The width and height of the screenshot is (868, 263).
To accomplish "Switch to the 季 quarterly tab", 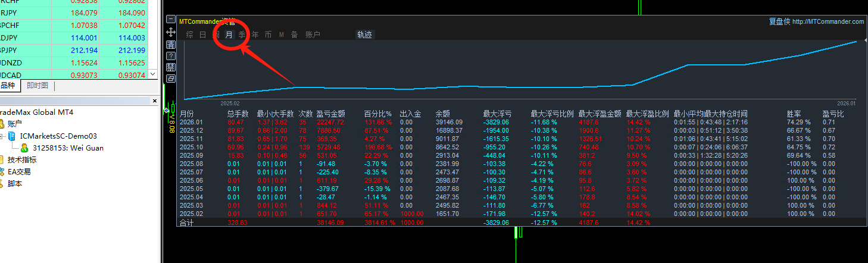I will point(242,35).
